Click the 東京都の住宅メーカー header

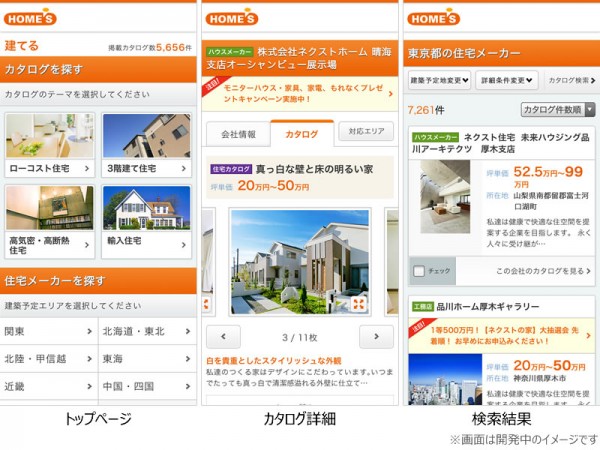pos(501,53)
